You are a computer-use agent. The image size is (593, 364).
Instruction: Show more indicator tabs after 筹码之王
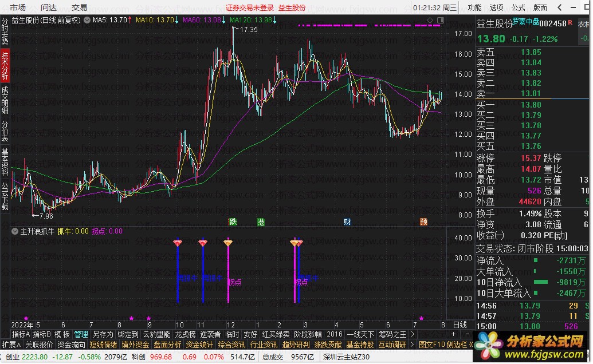point(413,334)
